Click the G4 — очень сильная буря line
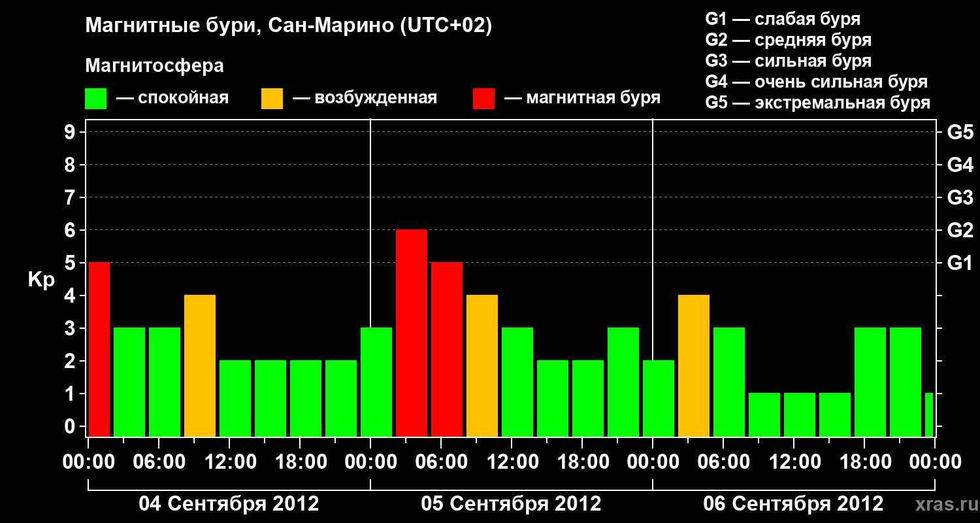This screenshot has width=980, height=523. (816, 82)
